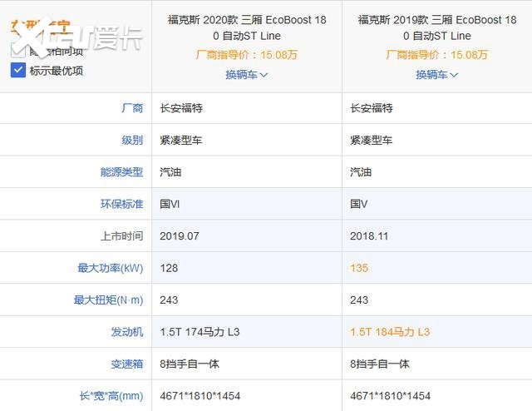Click the 最大扭矩(N·m) row label
Viewport: 532px width, 411px height.
click(109, 300)
